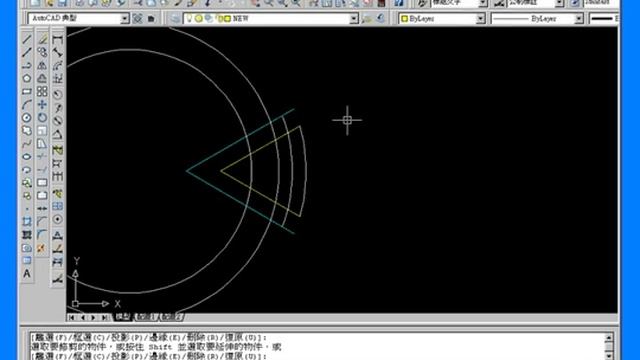Switch to the 模型 tab
This screenshot has height=360, width=640.
(123, 317)
